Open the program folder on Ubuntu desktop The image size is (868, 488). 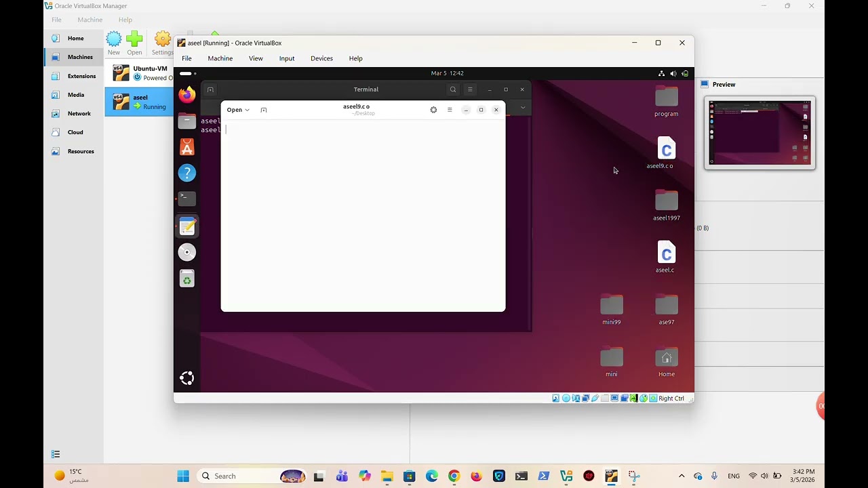click(x=666, y=102)
